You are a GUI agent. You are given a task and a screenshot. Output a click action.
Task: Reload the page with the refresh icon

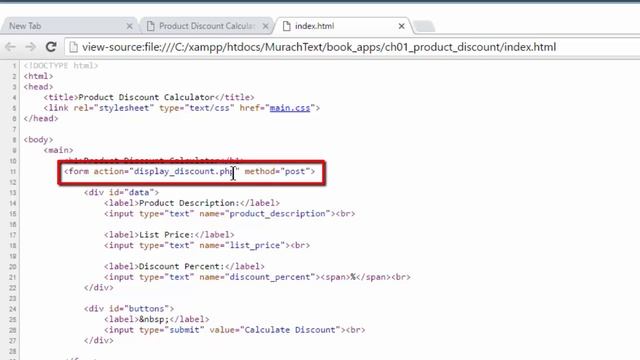click(51, 47)
